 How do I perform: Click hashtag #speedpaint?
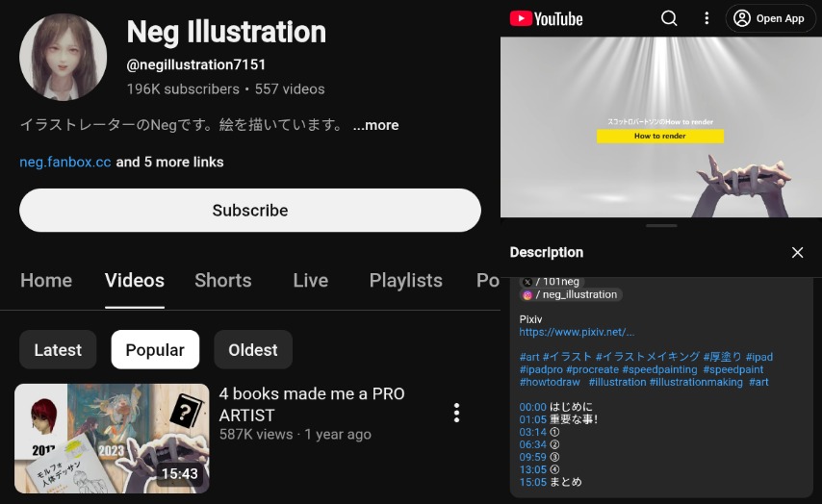[732, 370]
